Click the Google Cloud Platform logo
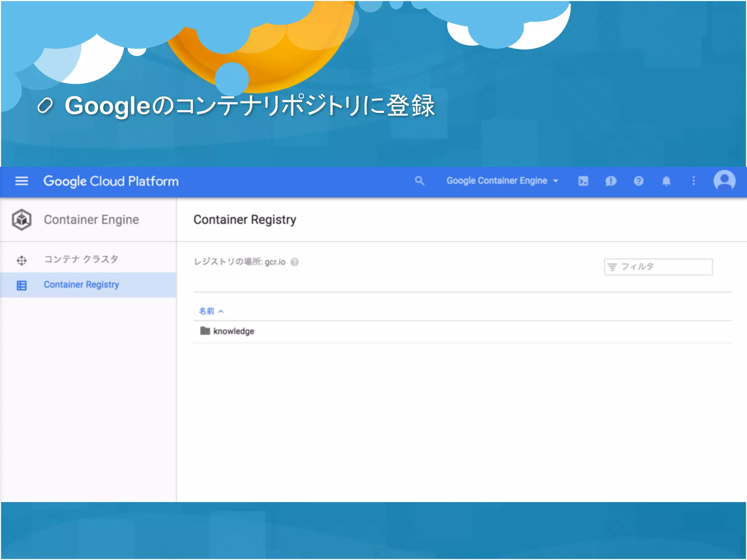 (111, 181)
